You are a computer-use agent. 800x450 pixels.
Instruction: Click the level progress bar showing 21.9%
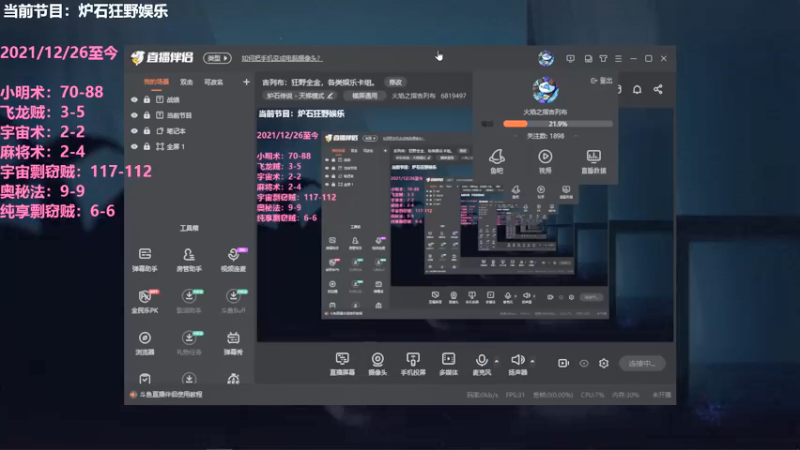[x=558, y=123]
